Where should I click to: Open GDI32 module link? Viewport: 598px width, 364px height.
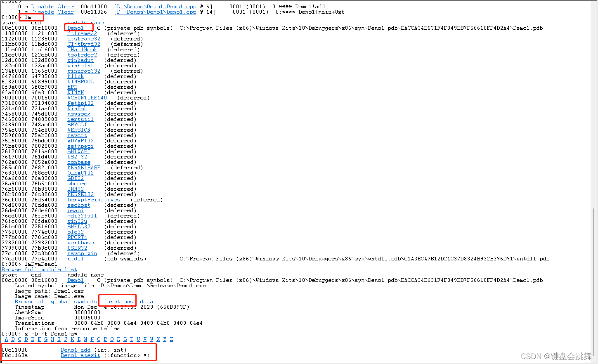(x=76, y=178)
